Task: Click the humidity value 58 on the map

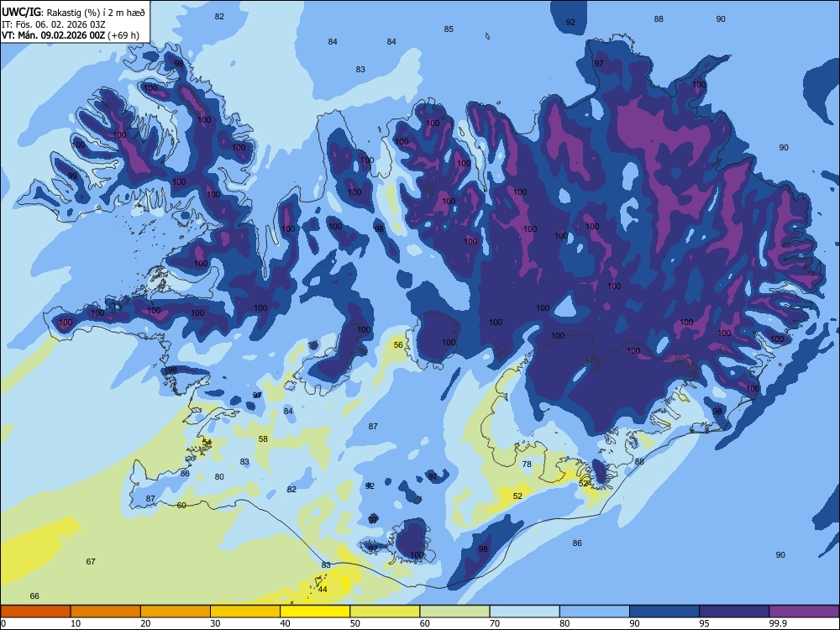Action: 263,439
